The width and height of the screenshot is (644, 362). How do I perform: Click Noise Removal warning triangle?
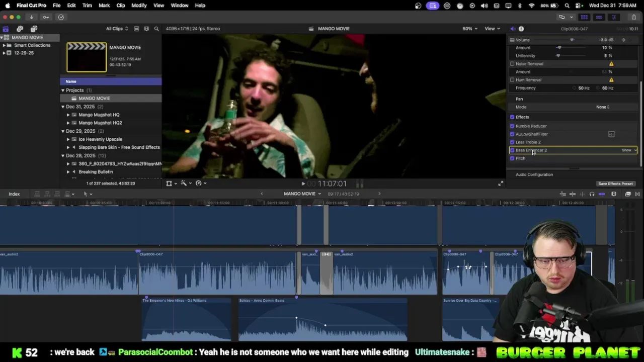pos(611,64)
